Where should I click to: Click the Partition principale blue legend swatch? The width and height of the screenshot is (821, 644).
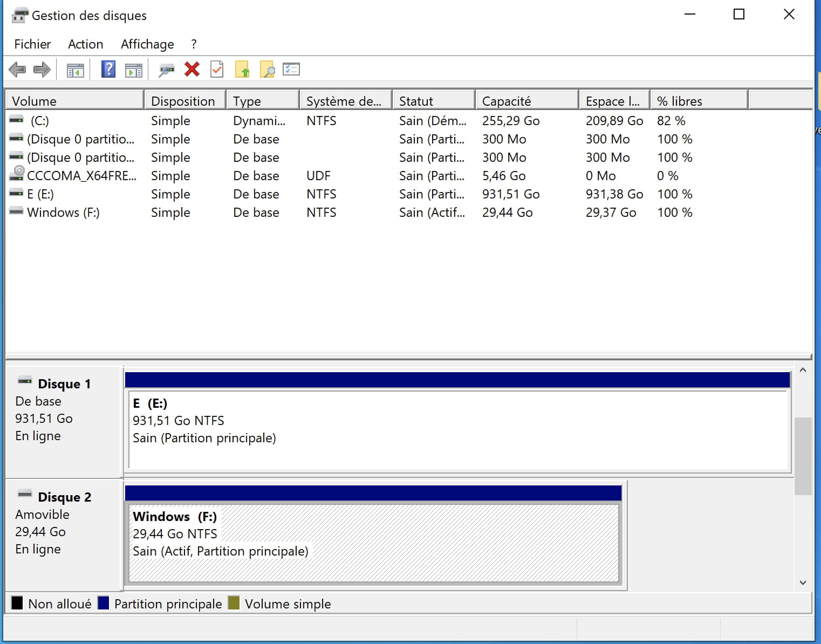[x=104, y=603]
